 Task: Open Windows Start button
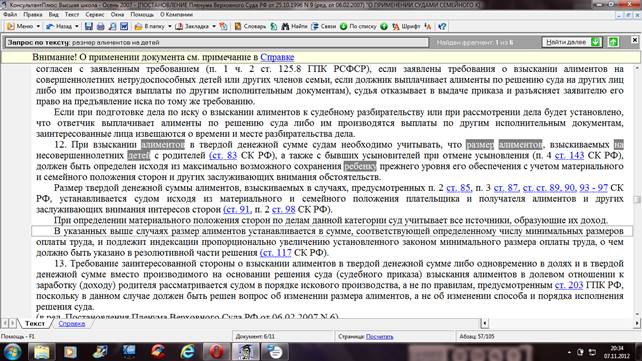pos(12,352)
